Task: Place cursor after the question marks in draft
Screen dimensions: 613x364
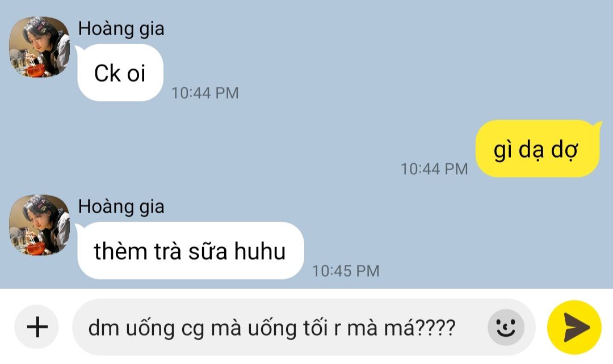Action: (456, 327)
